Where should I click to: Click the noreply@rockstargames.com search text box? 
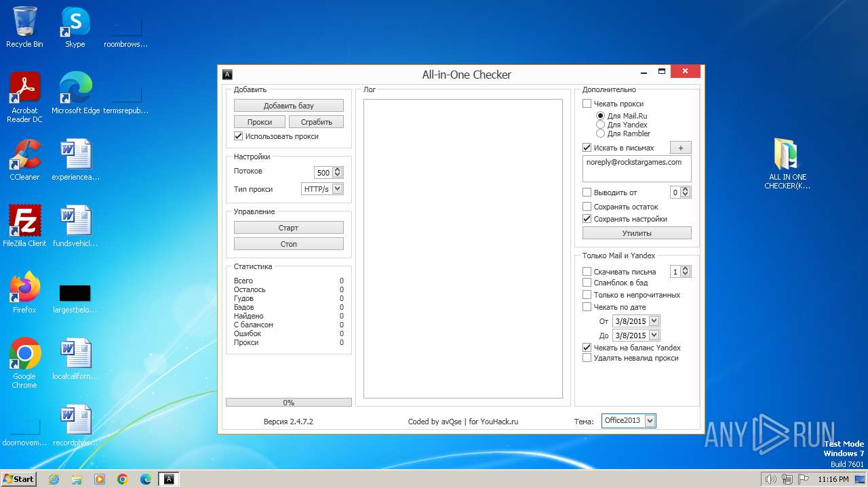click(x=637, y=169)
